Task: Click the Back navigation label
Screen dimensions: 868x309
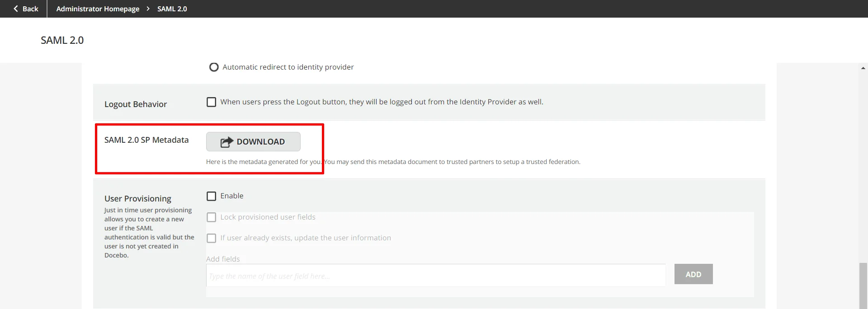Action: [29, 9]
